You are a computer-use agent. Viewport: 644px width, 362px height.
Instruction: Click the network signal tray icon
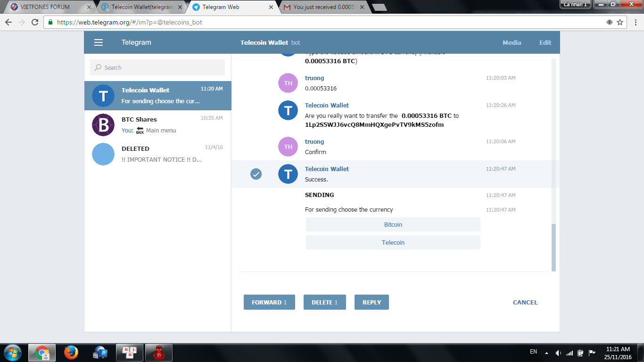(569, 353)
